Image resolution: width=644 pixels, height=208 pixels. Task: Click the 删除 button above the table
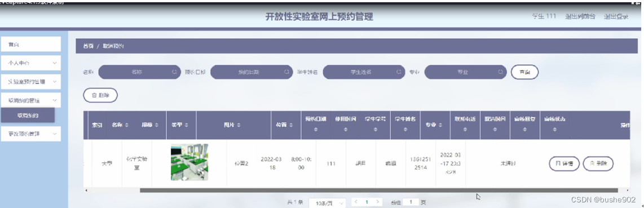(x=100, y=95)
